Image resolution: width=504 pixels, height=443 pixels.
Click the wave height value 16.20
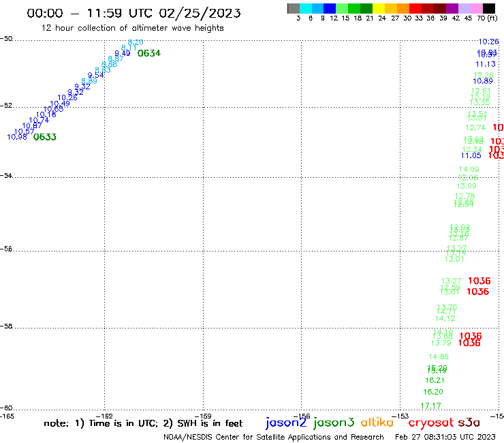433,392
